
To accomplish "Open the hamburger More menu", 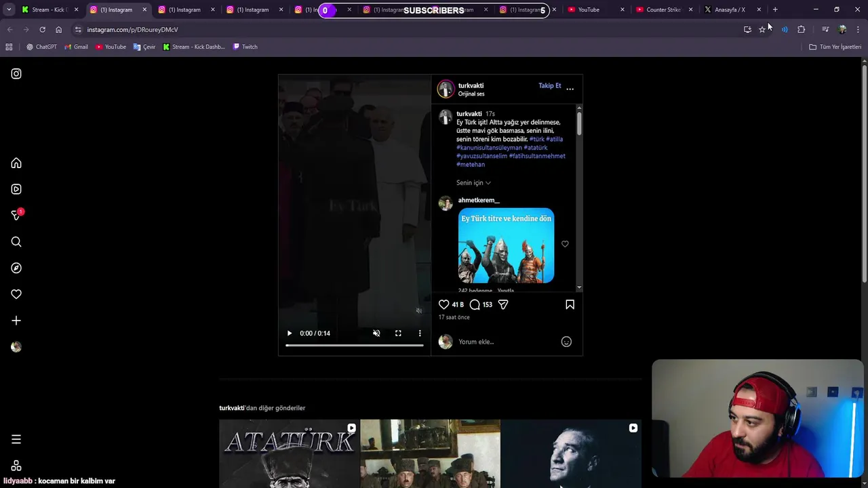I will 16,439.
